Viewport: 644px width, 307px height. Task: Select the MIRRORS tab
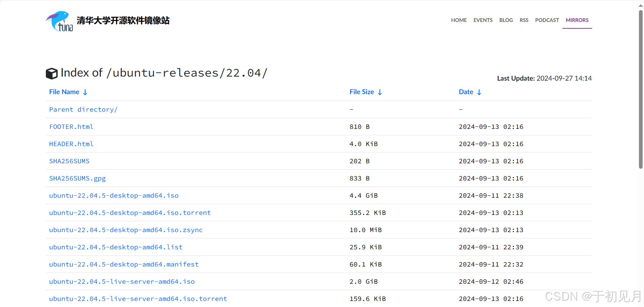coord(577,20)
